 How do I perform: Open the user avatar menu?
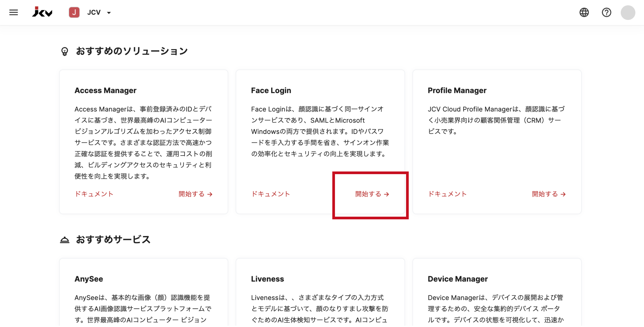click(x=628, y=13)
